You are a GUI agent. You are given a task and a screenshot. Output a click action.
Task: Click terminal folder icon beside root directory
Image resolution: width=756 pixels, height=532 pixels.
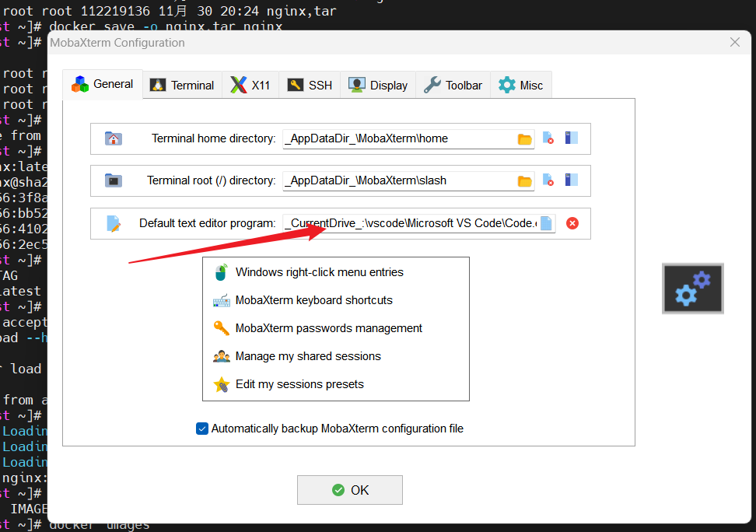point(114,181)
